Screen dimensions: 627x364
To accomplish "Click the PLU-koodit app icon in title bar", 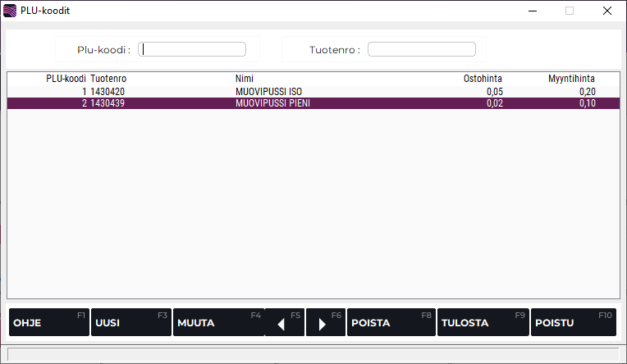I will (x=10, y=11).
